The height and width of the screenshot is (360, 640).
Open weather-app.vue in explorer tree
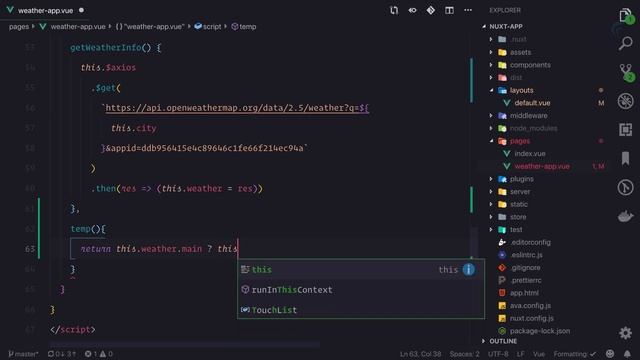click(x=542, y=166)
